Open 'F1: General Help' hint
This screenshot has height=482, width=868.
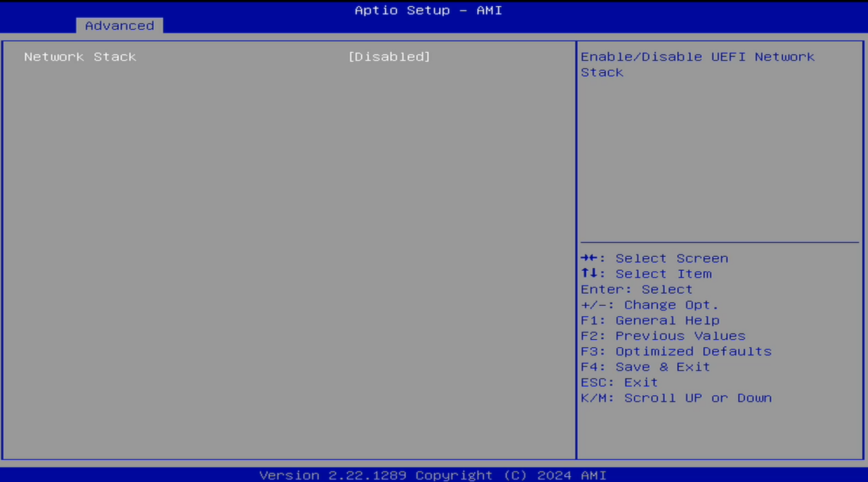650,321
